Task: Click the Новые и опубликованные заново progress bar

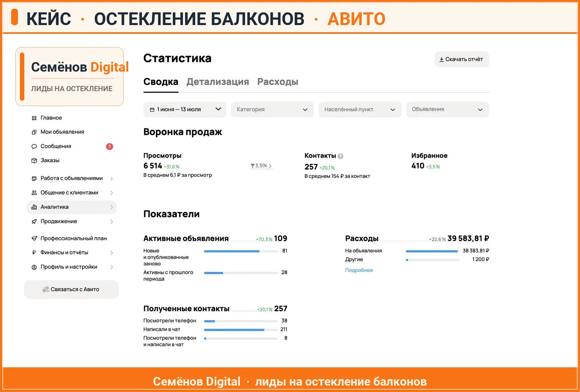Action: 241,251
